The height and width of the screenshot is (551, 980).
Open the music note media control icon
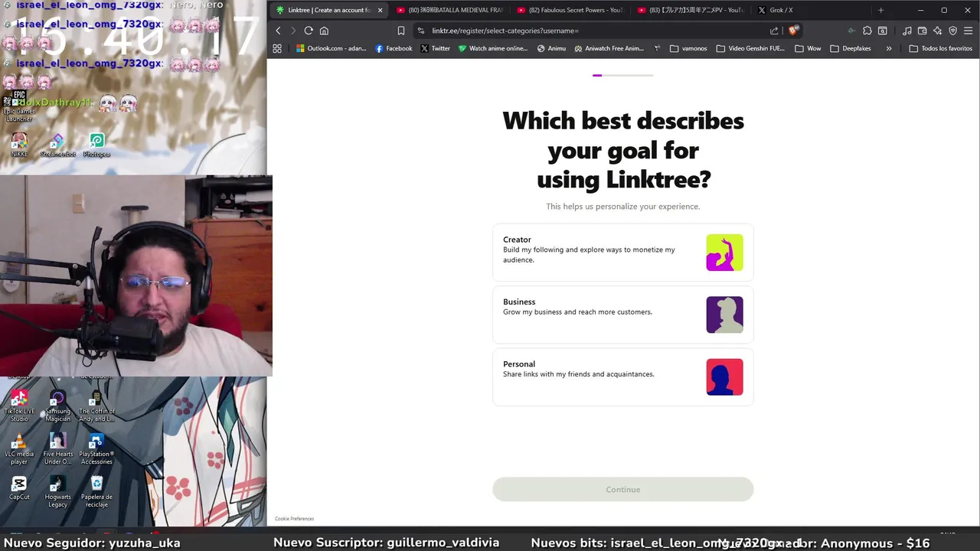tap(907, 31)
